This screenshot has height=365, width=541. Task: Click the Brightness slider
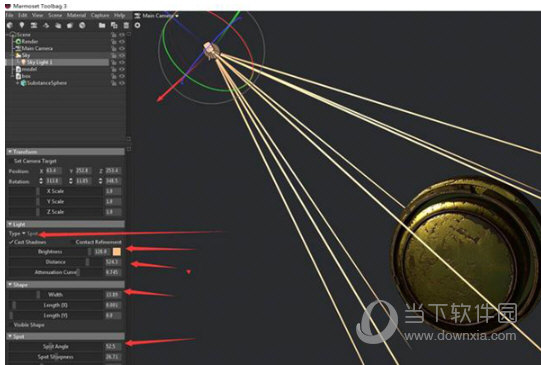50,252
